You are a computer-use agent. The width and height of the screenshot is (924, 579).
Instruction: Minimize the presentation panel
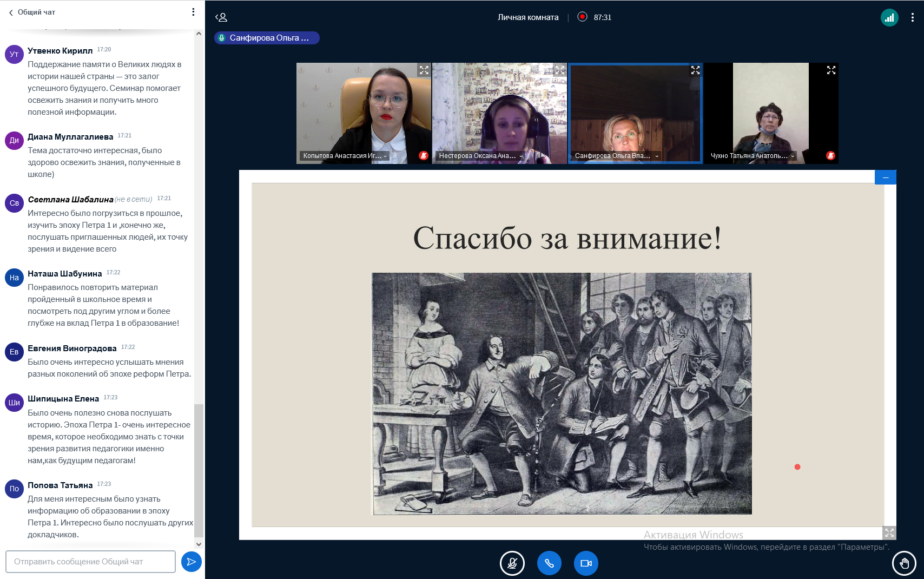[x=886, y=177]
